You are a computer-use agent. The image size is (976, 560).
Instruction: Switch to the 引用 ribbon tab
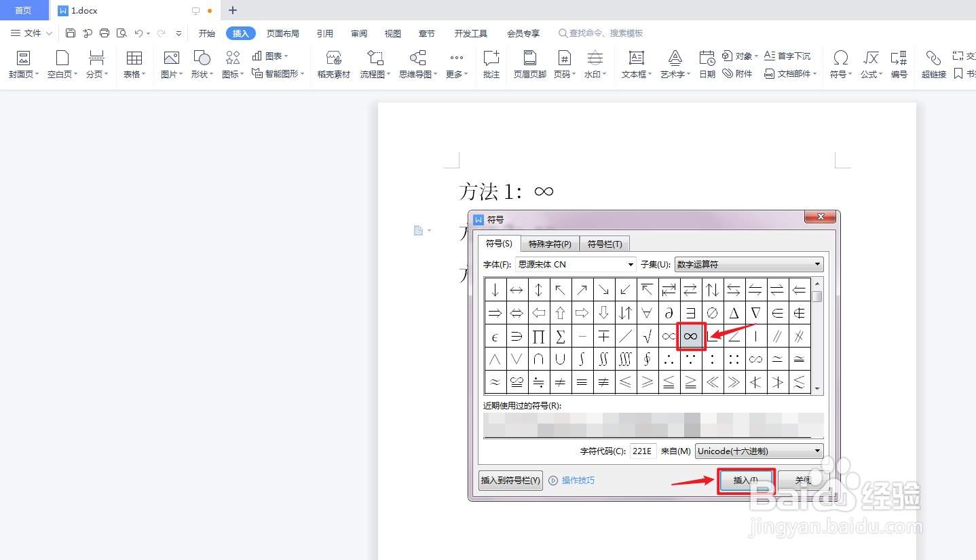click(324, 33)
